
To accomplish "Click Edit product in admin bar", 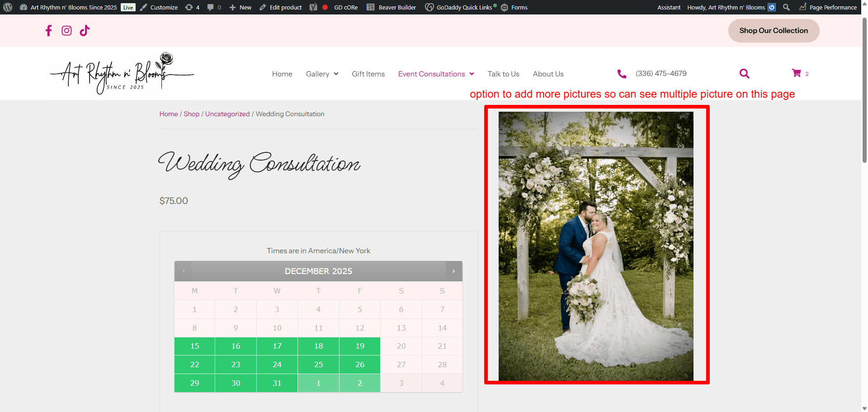I will click(281, 7).
